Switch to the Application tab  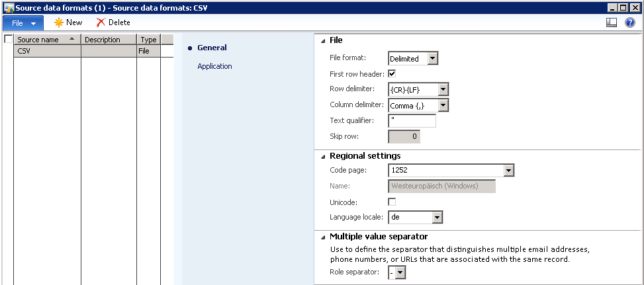tap(214, 66)
